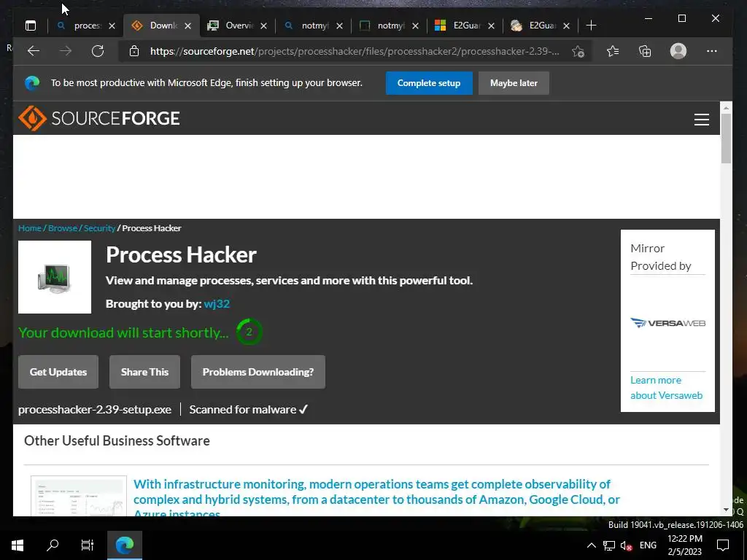Click the Get Updates button
The height and width of the screenshot is (560, 747).
(58, 372)
